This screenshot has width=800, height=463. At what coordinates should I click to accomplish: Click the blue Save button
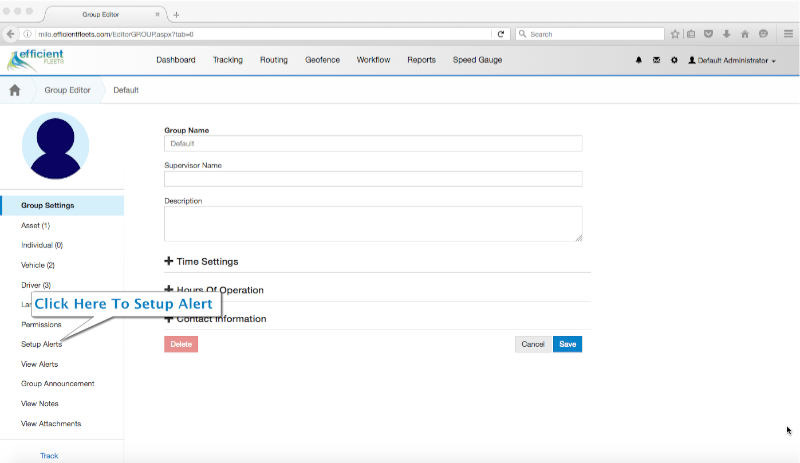coord(567,344)
